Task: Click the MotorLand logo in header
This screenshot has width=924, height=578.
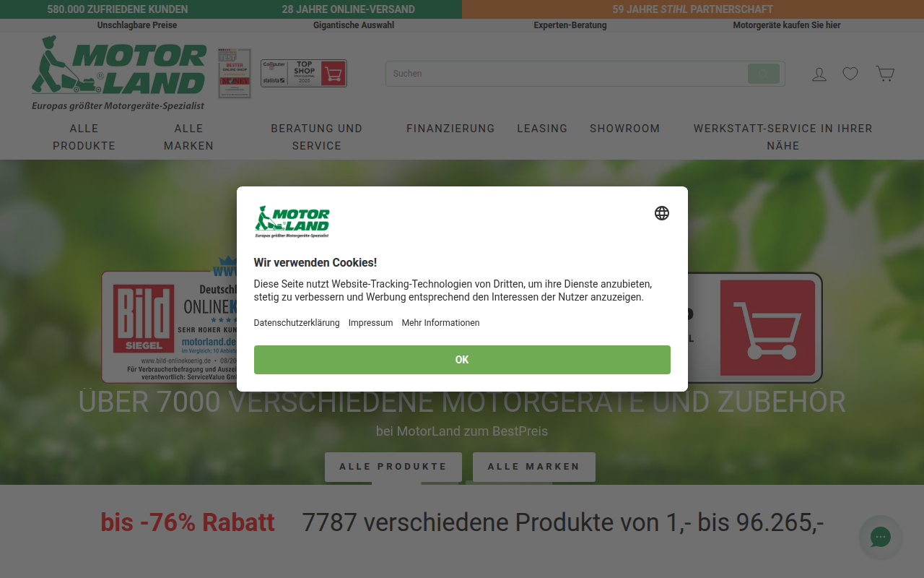Action: (119, 73)
